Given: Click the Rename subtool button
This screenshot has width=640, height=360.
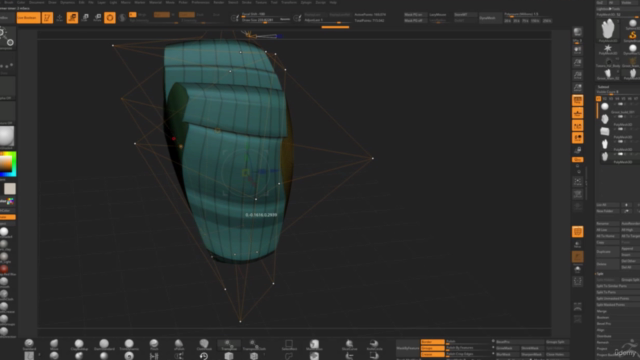Looking at the screenshot, I should (607, 224).
